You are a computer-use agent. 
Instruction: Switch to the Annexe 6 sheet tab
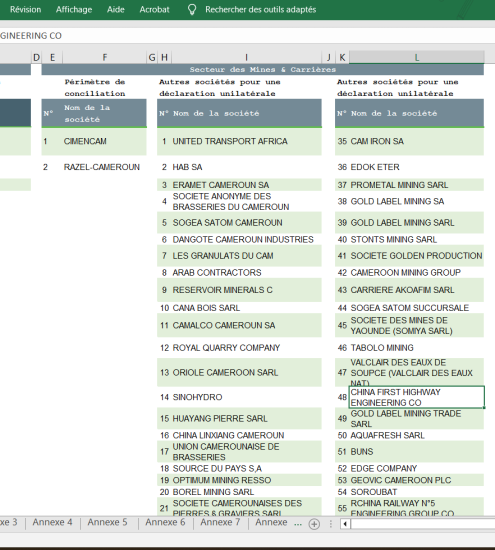click(165, 522)
